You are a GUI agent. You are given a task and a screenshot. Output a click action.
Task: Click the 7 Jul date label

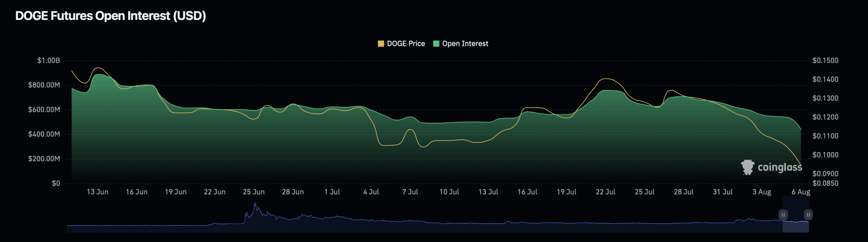coord(410,192)
